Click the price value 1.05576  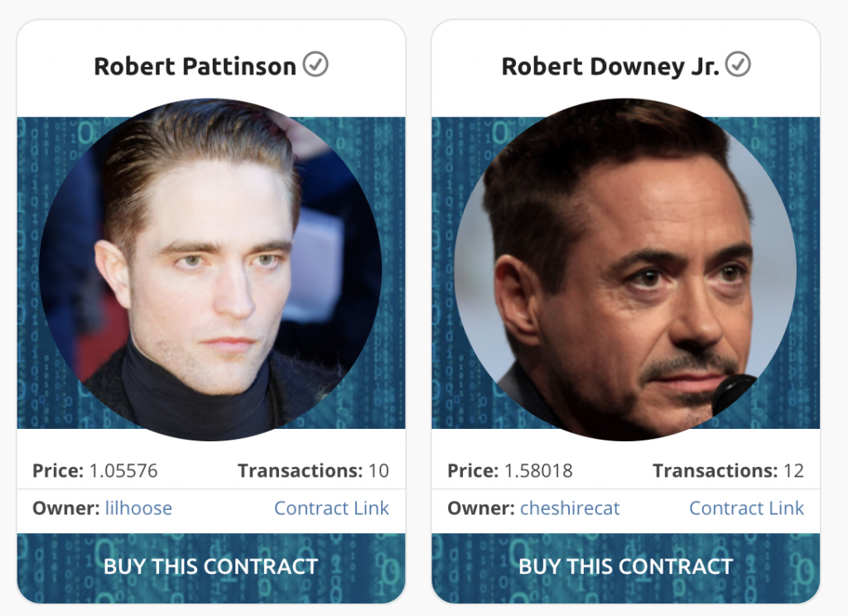coord(123,471)
